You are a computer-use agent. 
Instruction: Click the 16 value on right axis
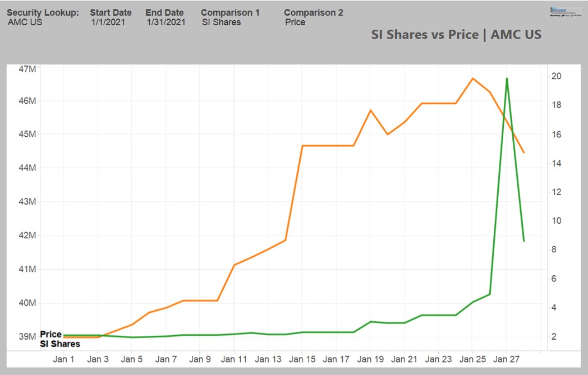tap(557, 134)
